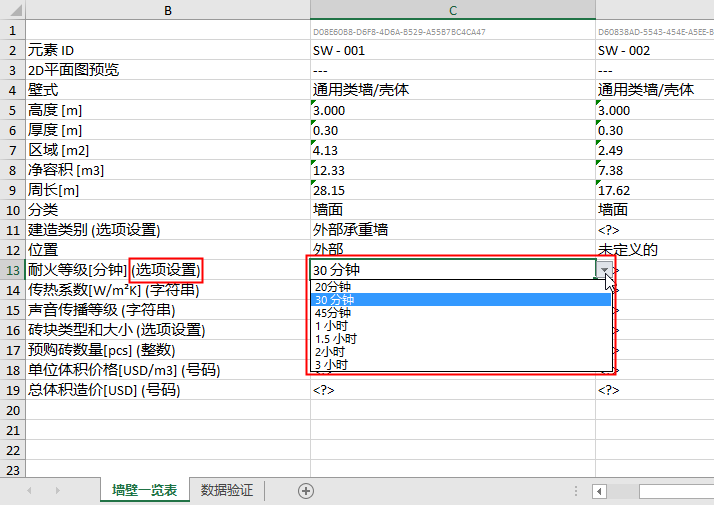This screenshot has height=505, width=714.
Task: Click the 预购砖数量[pcs] label cell
Action: (x=168, y=350)
